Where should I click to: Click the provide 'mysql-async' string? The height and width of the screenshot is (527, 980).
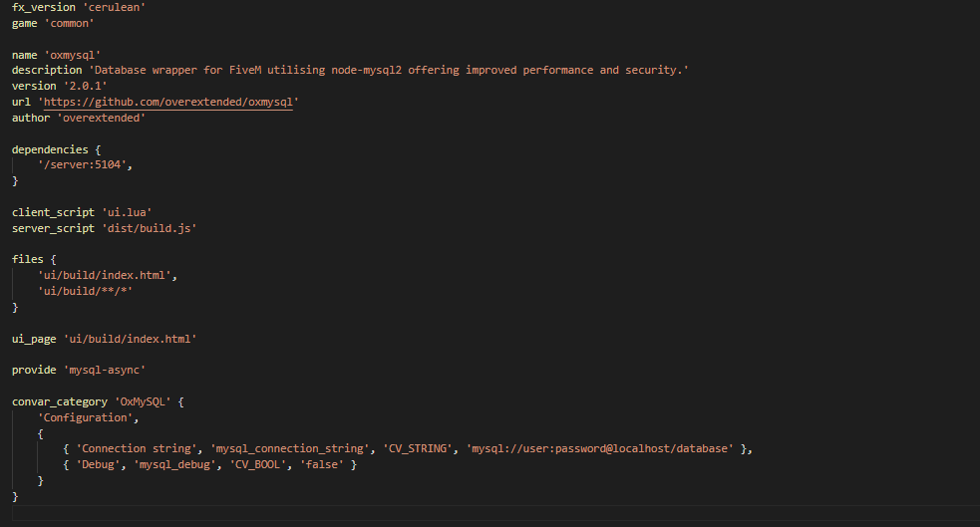(105, 371)
